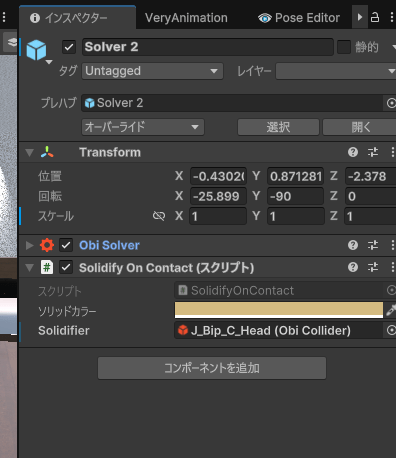Image resolution: width=396 pixels, height=458 pixels.
Task: Open the VeryAnimation tab
Action: (186, 18)
